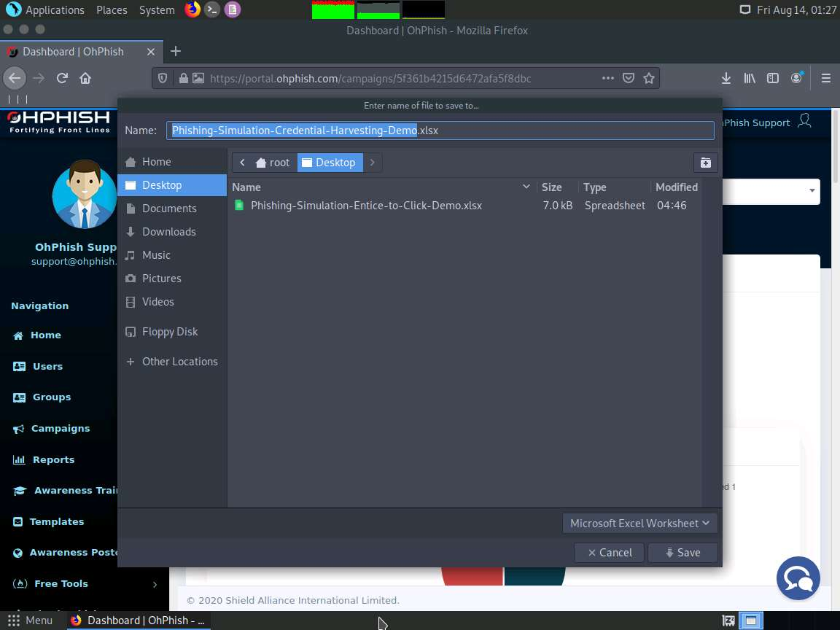Bookmark this page with the star icon
This screenshot has height=630, width=840.
[649, 78]
